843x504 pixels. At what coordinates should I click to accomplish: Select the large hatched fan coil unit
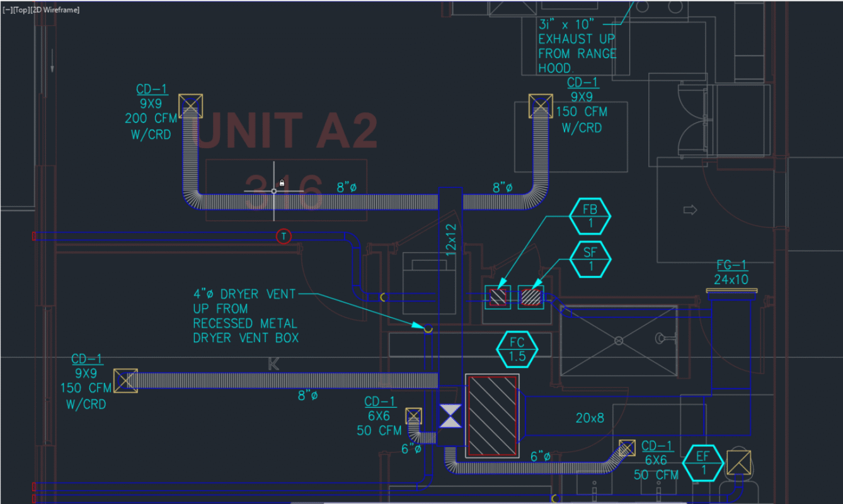[x=492, y=416]
